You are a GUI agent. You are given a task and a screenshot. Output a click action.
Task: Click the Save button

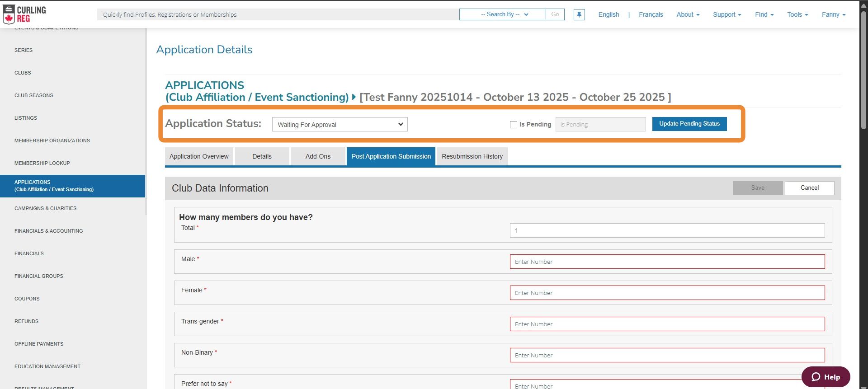(758, 188)
